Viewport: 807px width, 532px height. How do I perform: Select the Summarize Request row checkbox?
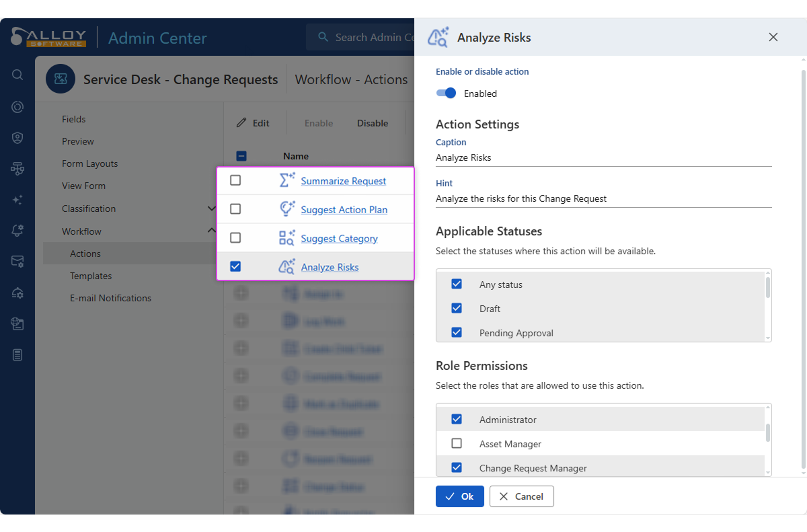[x=235, y=180]
